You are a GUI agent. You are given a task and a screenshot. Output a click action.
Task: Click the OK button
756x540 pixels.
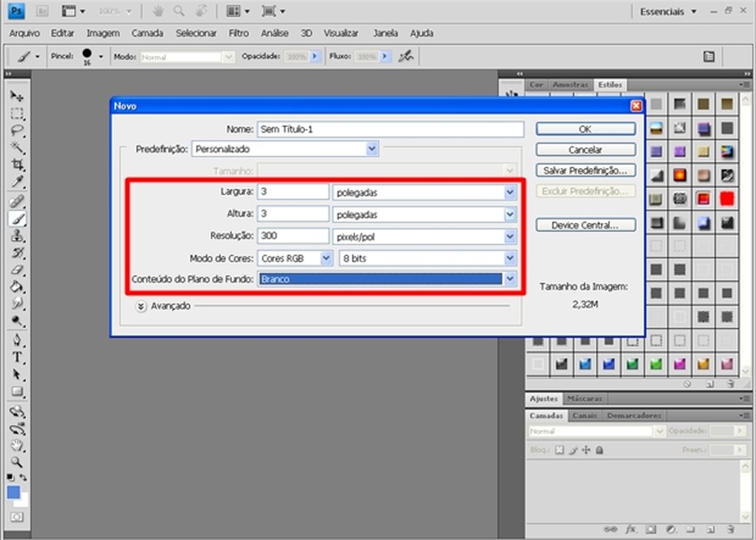585,129
